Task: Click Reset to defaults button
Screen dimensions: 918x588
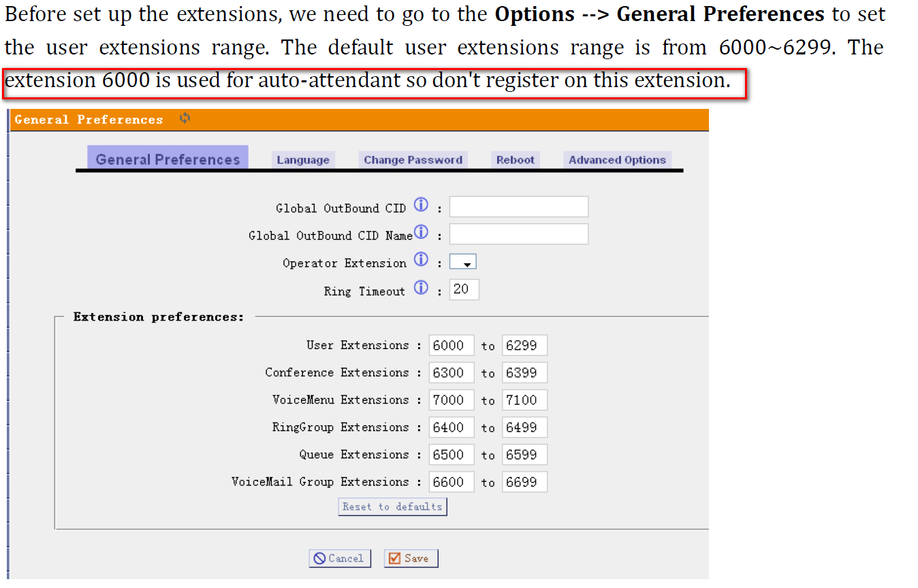Action: [392, 506]
